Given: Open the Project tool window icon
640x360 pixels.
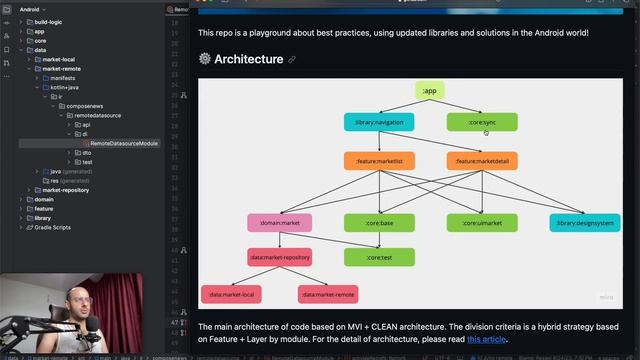Looking at the screenshot, I should click(x=7, y=9).
